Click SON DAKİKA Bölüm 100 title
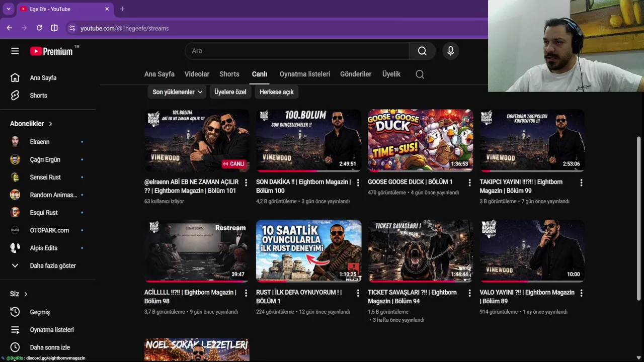644x362 pixels. (x=303, y=187)
